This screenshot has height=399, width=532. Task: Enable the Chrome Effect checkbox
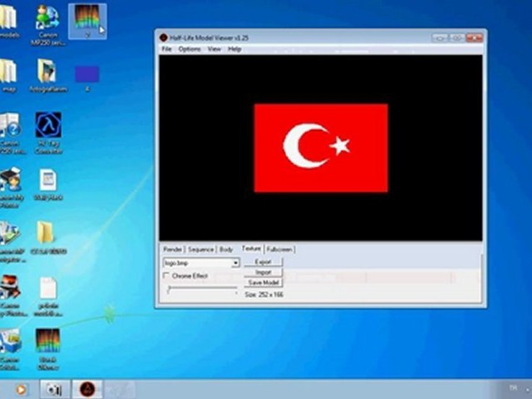coord(166,275)
